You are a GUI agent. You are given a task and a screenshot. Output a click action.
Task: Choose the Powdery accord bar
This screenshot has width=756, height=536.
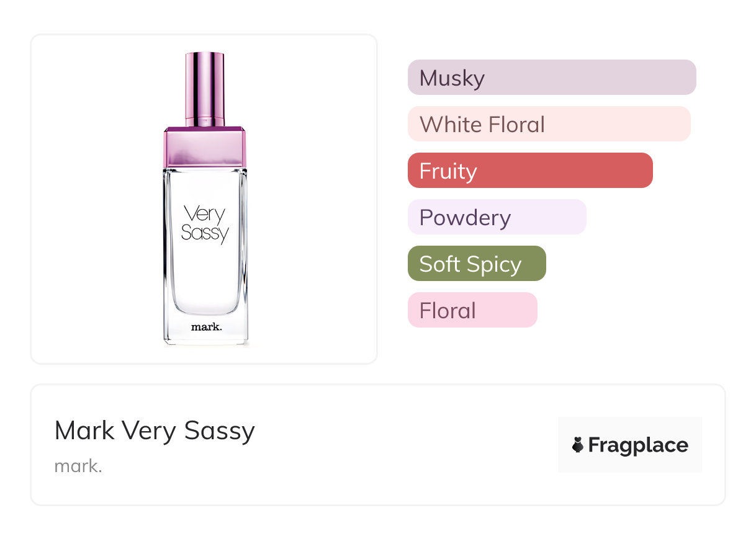click(x=497, y=217)
